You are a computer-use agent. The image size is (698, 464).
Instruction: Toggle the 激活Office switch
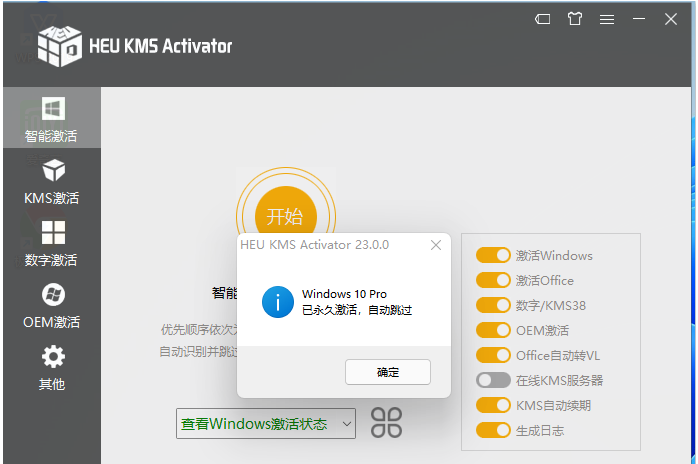tap(493, 281)
